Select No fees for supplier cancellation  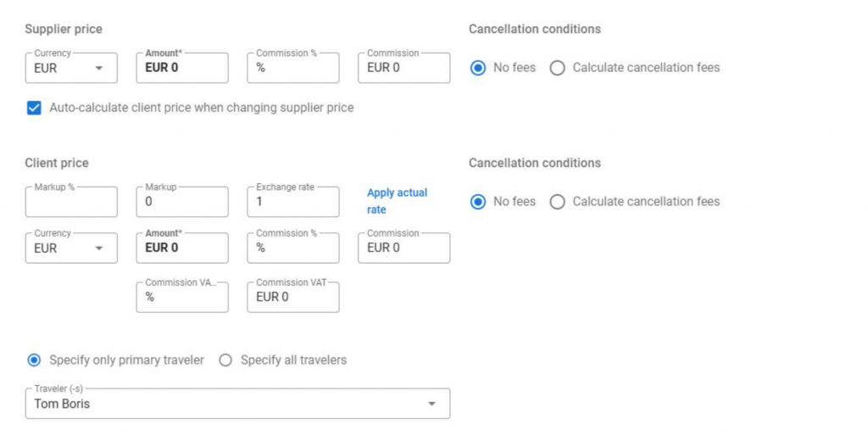(478, 68)
